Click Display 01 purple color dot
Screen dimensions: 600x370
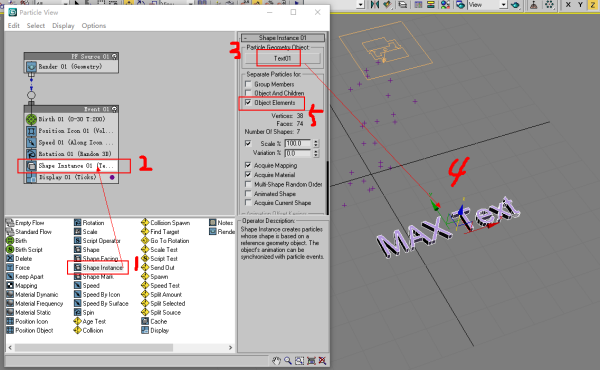(112, 177)
